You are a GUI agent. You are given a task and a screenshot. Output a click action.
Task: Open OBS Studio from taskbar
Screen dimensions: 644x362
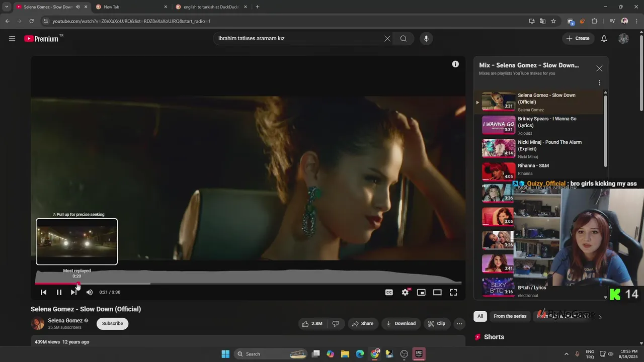point(404,354)
